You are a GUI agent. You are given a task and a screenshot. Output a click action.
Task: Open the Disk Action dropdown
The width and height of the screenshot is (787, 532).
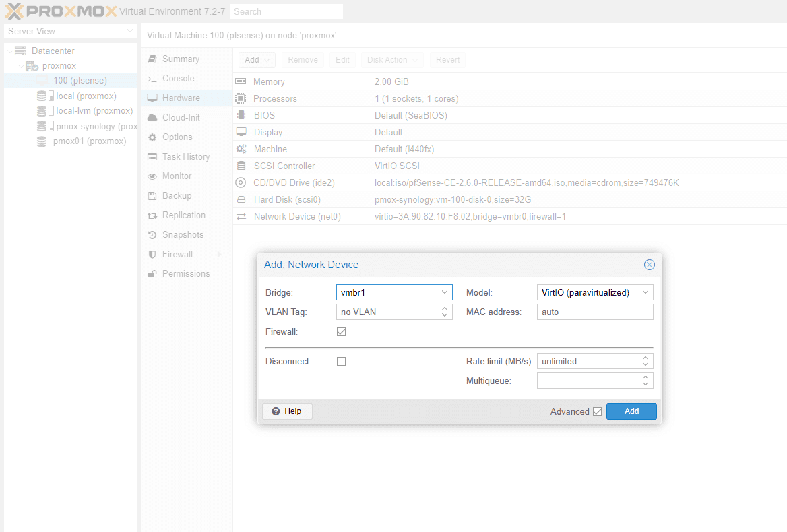[x=392, y=60]
